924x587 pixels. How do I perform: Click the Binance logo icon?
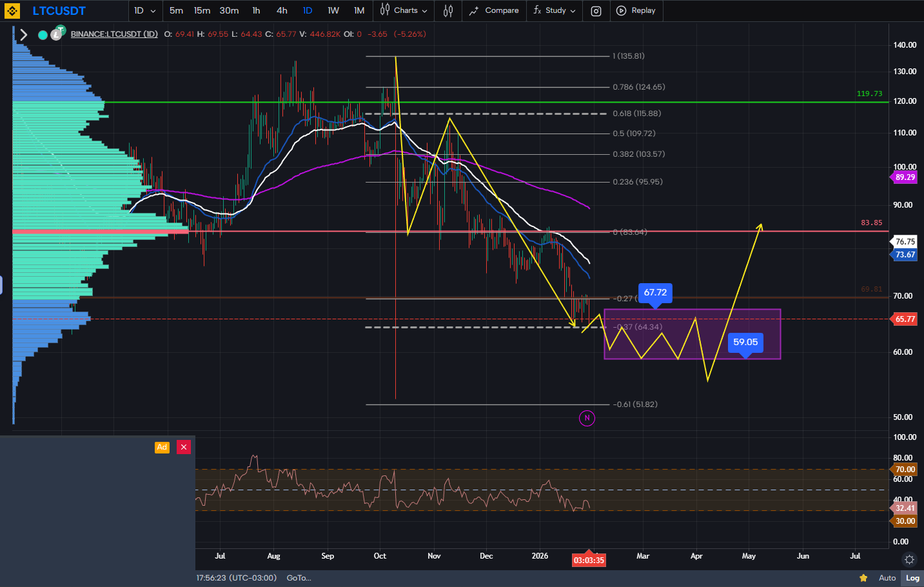click(x=12, y=11)
